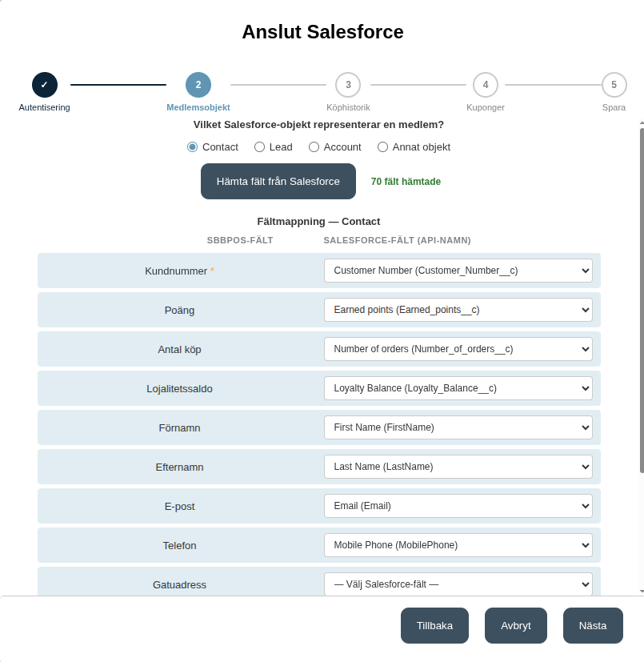The height and width of the screenshot is (662, 644).
Task: Click Hämta fält från Salesforce button
Action: coord(278,181)
